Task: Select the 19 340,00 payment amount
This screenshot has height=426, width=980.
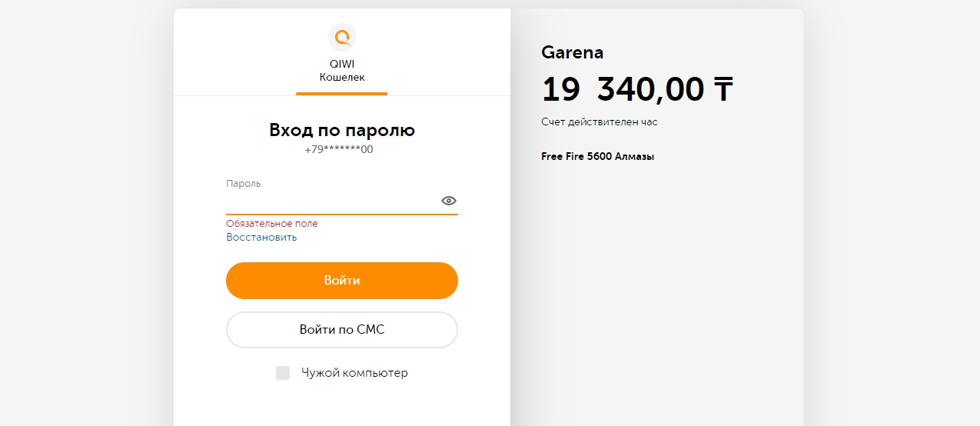Action: [x=623, y=90]
